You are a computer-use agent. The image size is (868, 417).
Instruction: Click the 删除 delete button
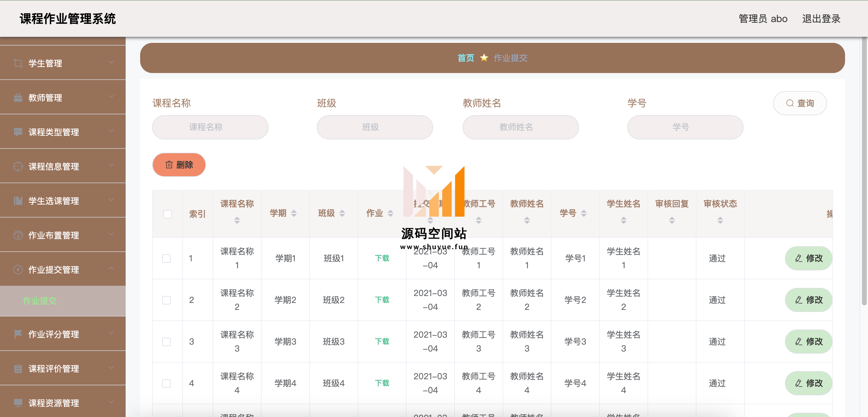179,164
